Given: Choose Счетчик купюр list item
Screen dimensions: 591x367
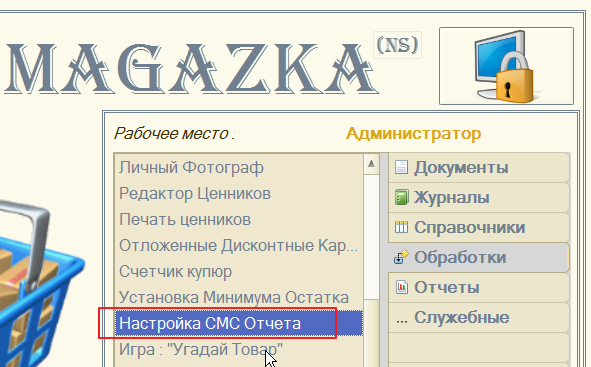Looking at the screenshot, I should click(239, 271).
